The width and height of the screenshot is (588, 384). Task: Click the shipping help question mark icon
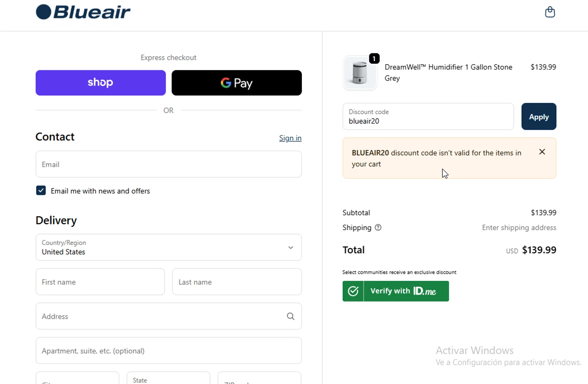click(x=378, y=227)
